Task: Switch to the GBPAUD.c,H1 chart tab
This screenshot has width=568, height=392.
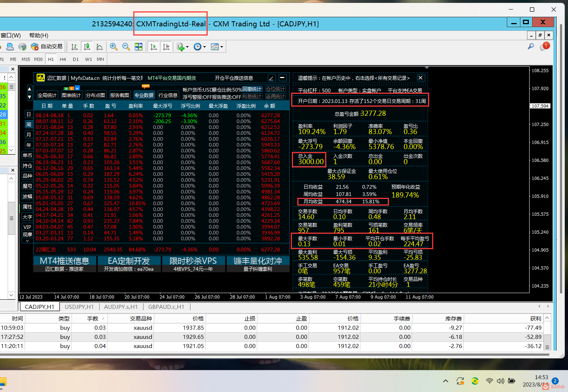Action: point(166,307)
